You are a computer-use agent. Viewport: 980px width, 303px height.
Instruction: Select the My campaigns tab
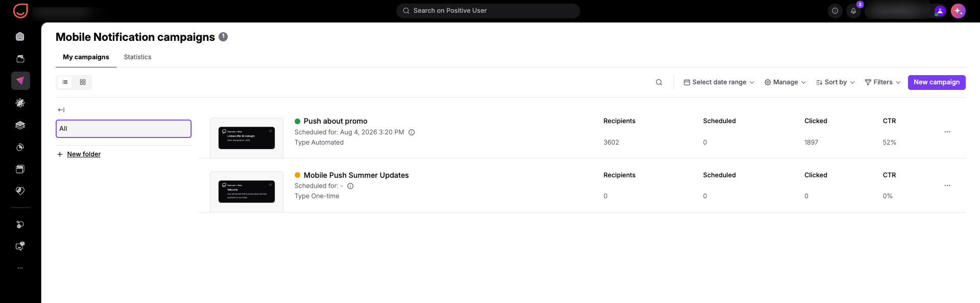pyautogui.click(x=86, y=57)
